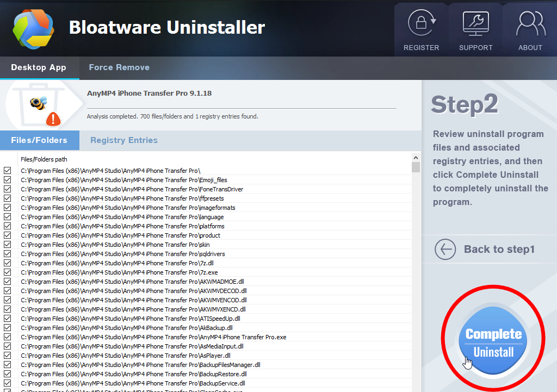Uncheck the Emoji_files folder checkbox

click(7, 180)
